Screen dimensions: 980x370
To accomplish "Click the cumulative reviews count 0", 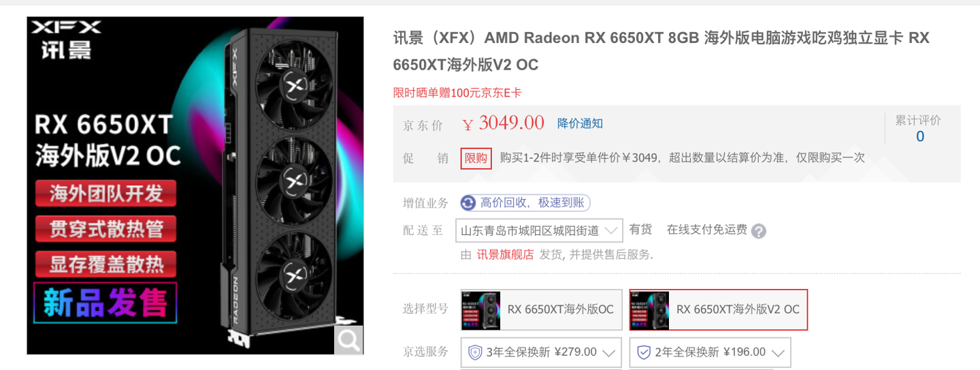I will [919, 136].
